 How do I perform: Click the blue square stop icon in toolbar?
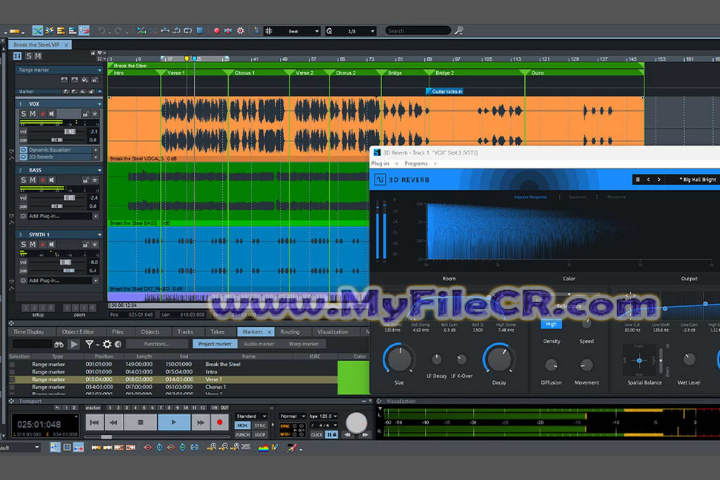(x=200, y=31)
